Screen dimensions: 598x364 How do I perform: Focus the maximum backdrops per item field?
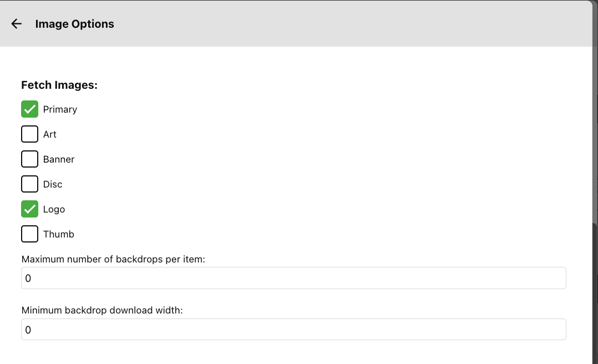[x=293, y=278]
